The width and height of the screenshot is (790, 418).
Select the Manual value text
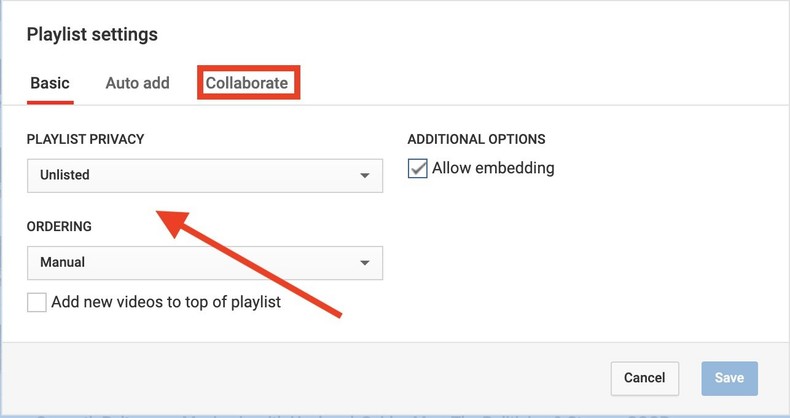point(62,263)
